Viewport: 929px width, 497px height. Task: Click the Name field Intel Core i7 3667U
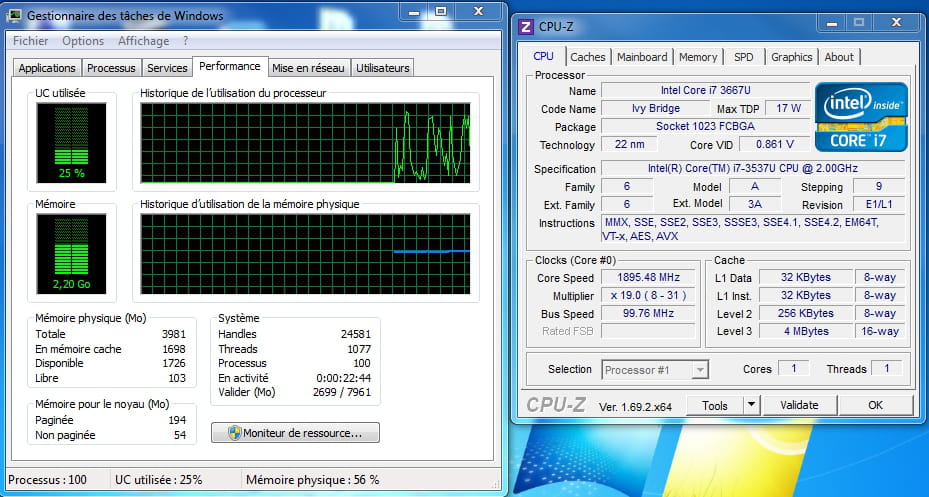tap(706, 91)
